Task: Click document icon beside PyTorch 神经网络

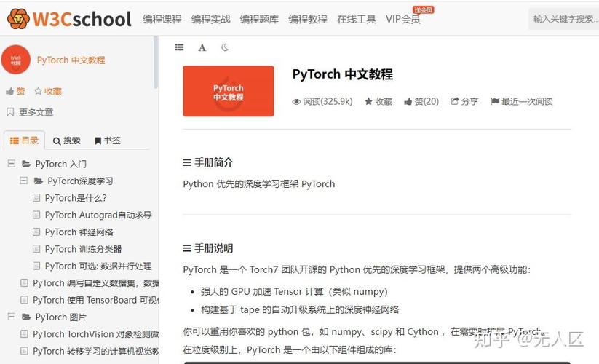Action: coord(36,232)
